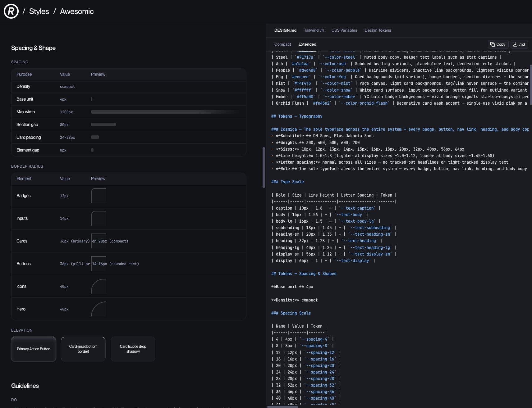Click the 'Base unit' row label
This screenshot has width=532, height=408.
pyautogui.click(x=25, y=99)
